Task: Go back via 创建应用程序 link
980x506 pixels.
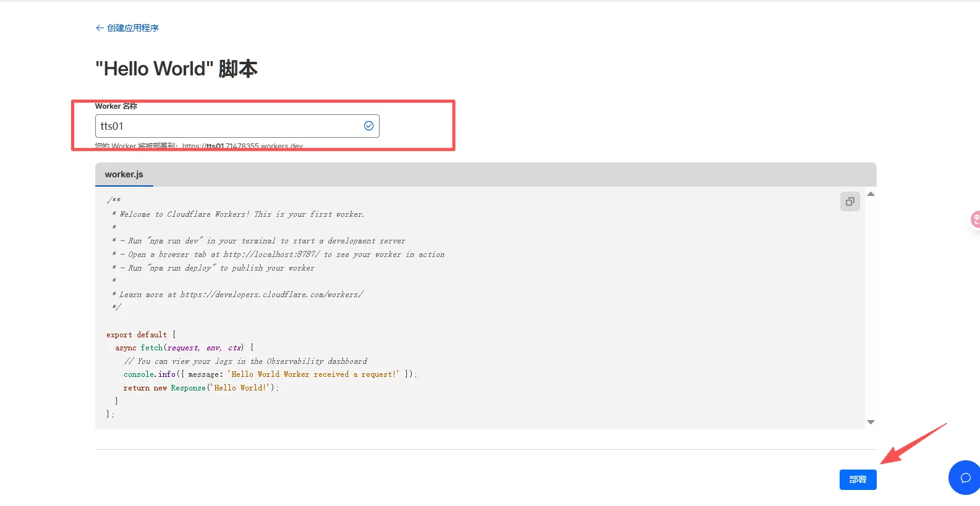Action: pyautogui.click(x=132, y=28)
